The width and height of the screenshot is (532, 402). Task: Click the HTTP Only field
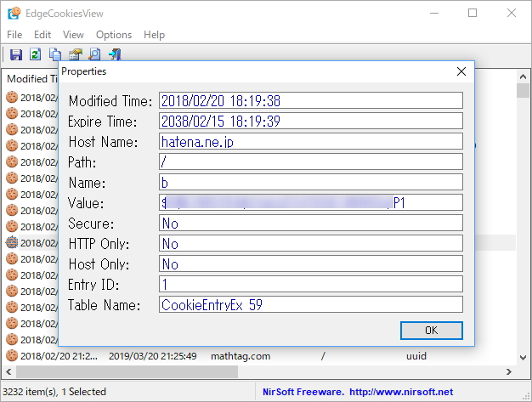click(311, 243)
